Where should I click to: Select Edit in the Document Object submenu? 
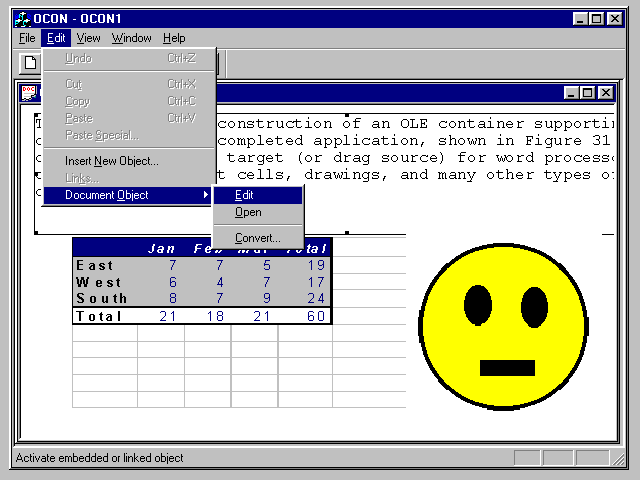pyautogui.click(x=244, y=195)
